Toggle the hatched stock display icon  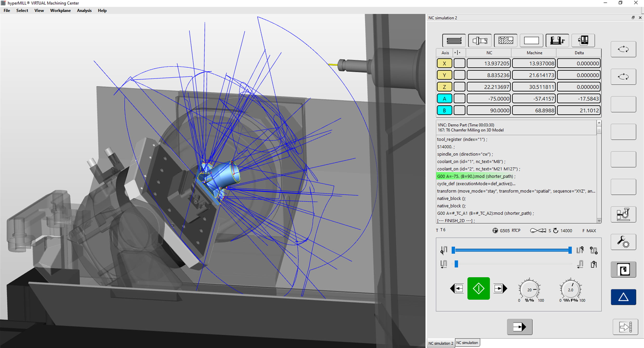[x=505, y=40]
